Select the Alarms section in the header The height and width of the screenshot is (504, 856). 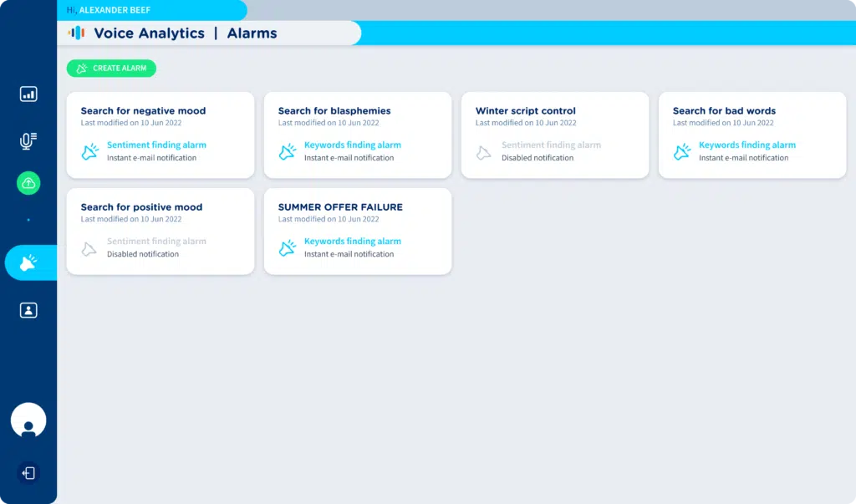pos(252,33)
